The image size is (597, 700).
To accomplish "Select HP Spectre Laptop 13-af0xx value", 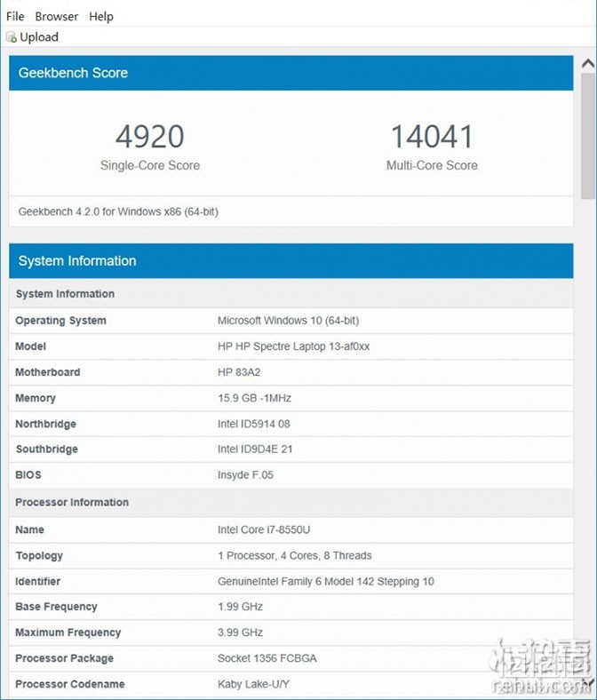I will point(294,346).
